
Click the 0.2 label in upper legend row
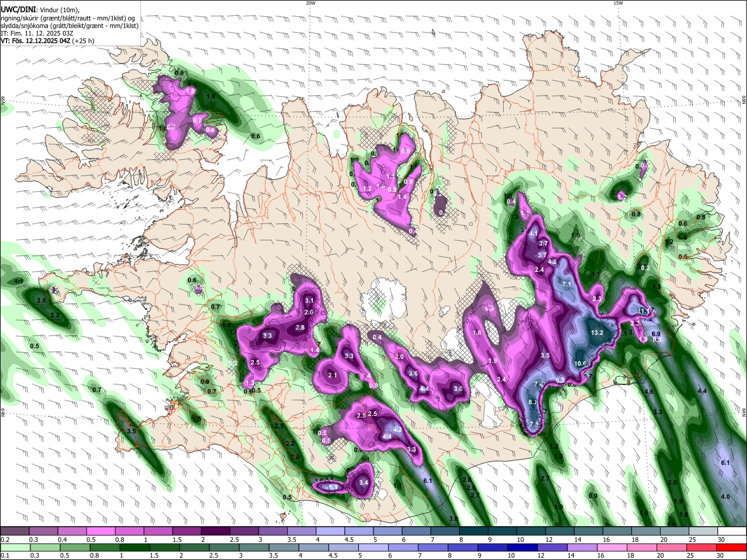coord(5,540)
